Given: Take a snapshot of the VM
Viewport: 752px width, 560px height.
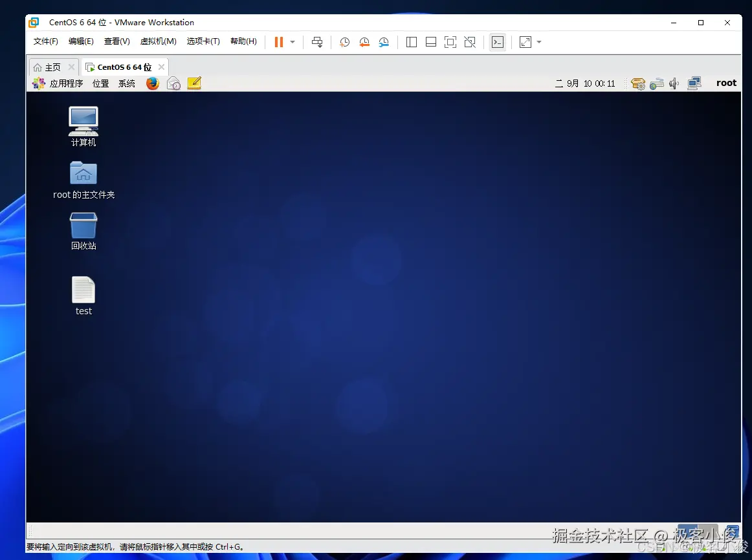Looking at the screenshot, I should coord(344,42).
